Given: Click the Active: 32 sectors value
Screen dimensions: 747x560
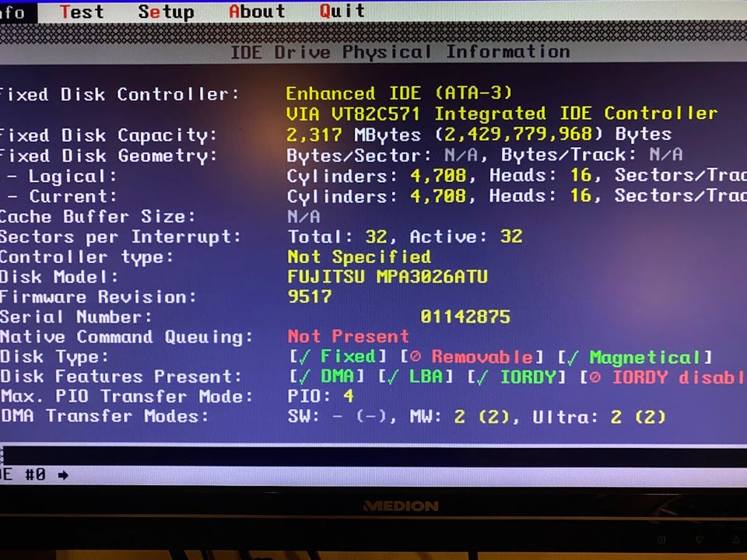Looking at the screenshot, I should point(466,236).
